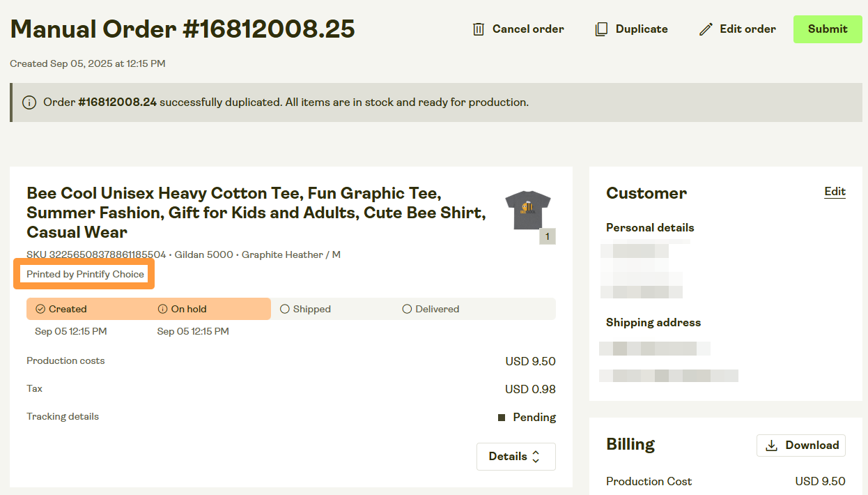Click the Created status checkmark icon

click(x=40, y=309)
